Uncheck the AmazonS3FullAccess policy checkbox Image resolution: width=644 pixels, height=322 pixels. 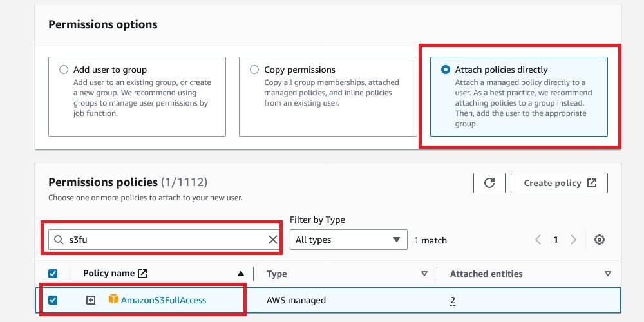pos(53,300)
